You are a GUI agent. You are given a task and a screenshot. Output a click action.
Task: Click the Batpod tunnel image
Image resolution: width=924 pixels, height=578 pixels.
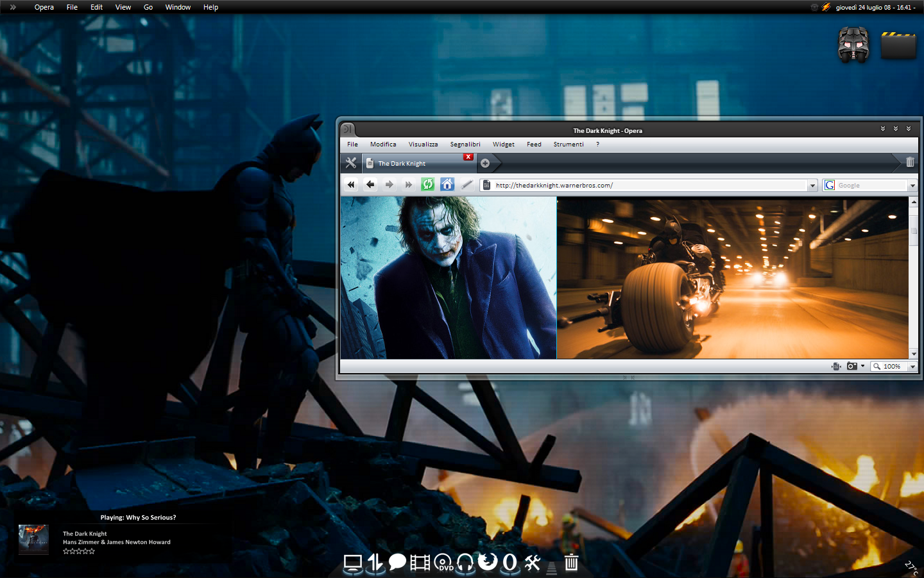(732, 277)
